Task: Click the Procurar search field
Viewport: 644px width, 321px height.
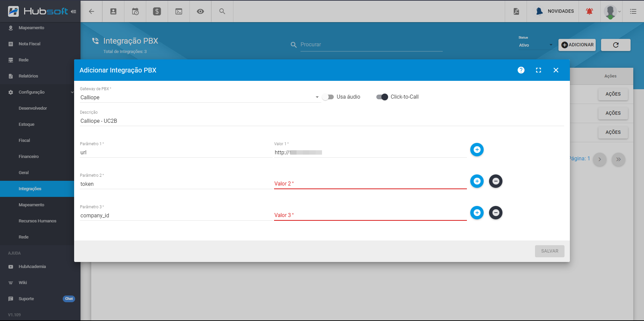Action: pos(371,45)
